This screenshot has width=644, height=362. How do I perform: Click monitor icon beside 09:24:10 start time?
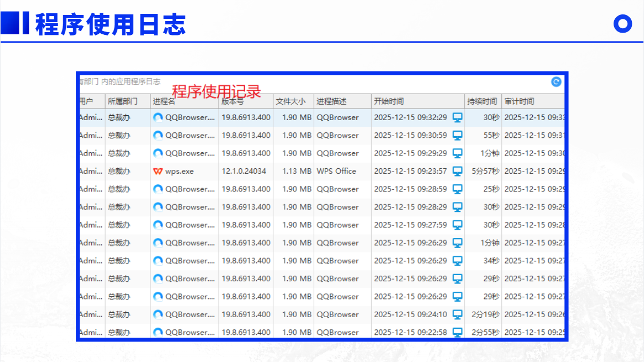[458, 315]
